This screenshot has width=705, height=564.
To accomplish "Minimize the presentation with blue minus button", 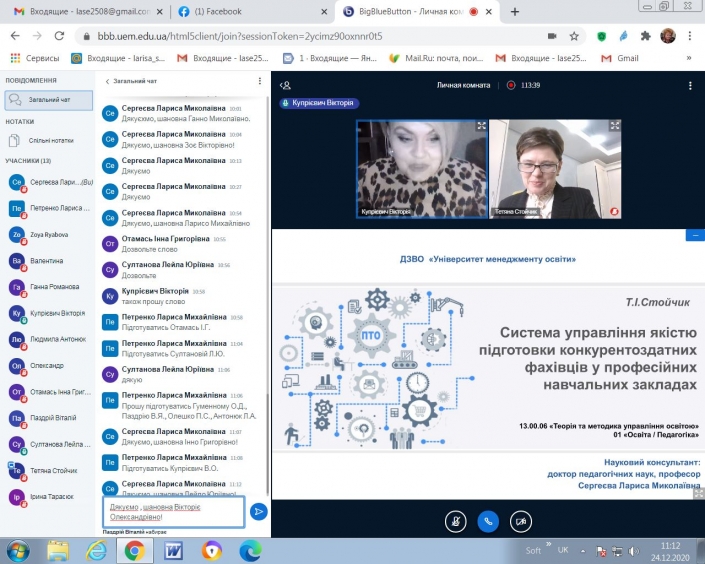I will pos(695,235).
